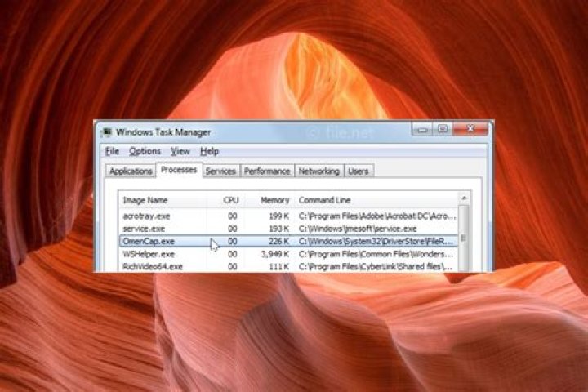Sort processes by Memory column header
The width and height of the screenshot is (588, 392).
coord(274,200)
